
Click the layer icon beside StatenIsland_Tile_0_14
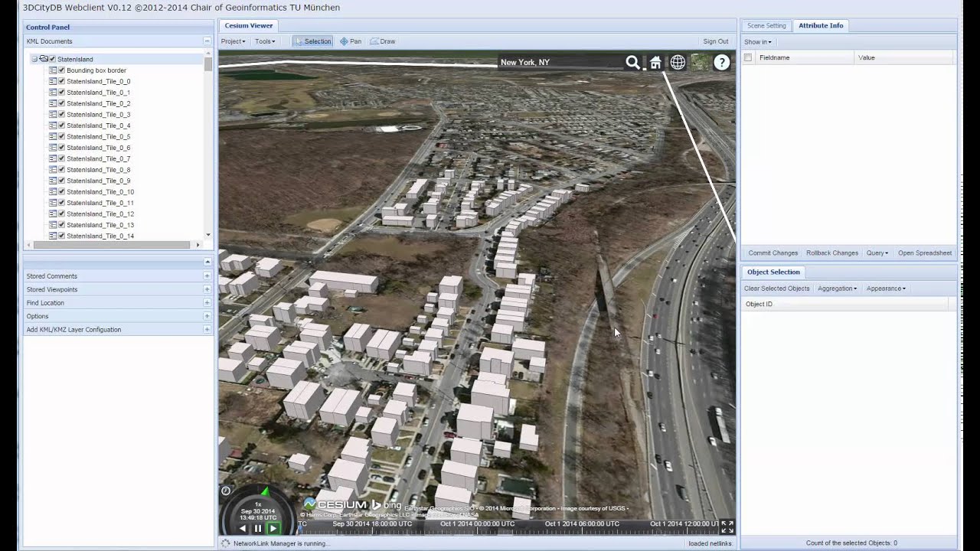click(53, 236)
